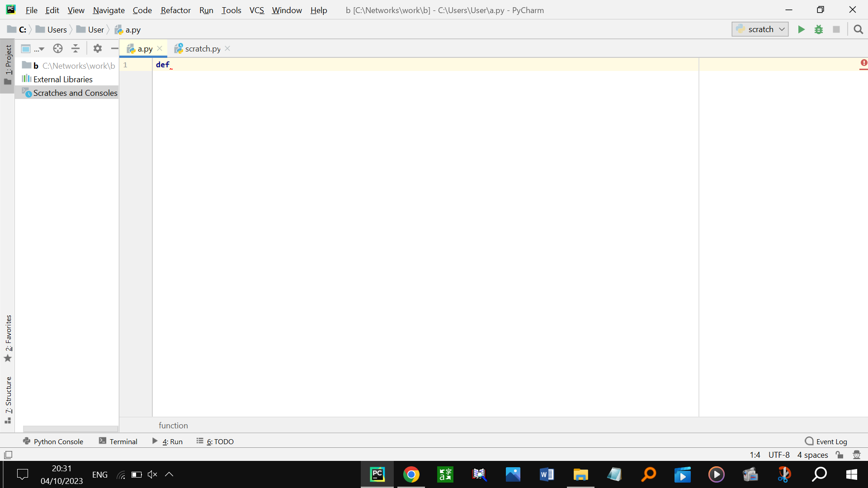Click the 1:4 caret position indicator
The width and height of the screenshot is (868, 488).
[x=755, y=455]
